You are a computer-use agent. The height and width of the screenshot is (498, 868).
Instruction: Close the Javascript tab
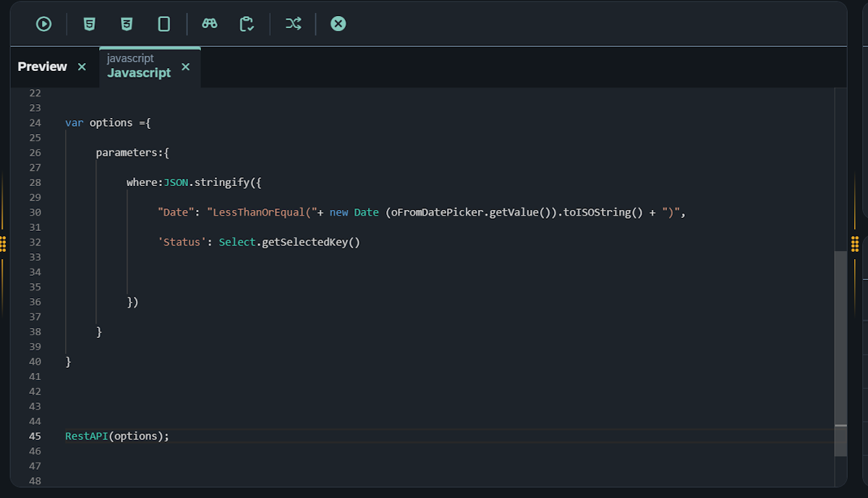[185, 67]
